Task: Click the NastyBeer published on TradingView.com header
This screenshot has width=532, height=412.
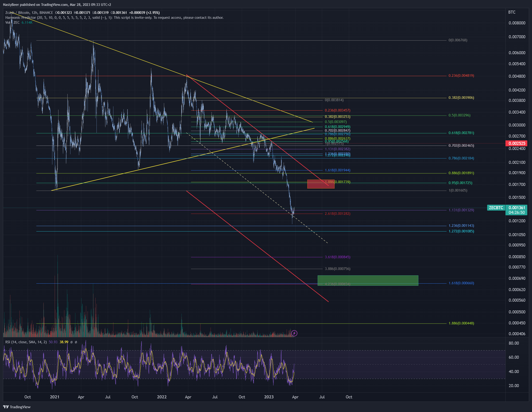Action: coord(57,5)
